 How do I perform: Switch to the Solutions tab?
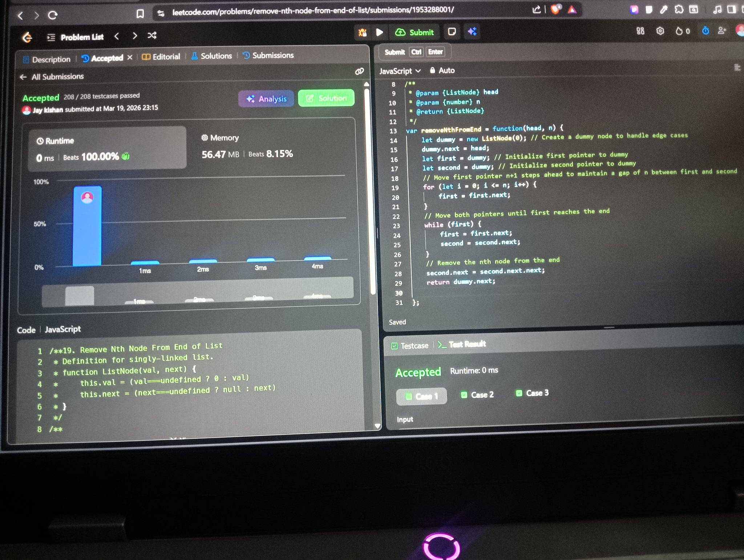211,56
